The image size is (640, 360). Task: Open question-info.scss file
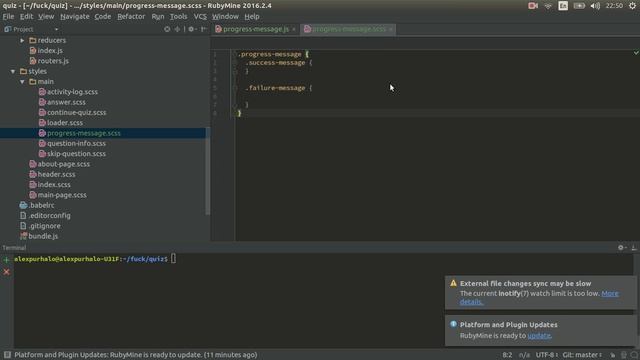[x=72, y=143]
